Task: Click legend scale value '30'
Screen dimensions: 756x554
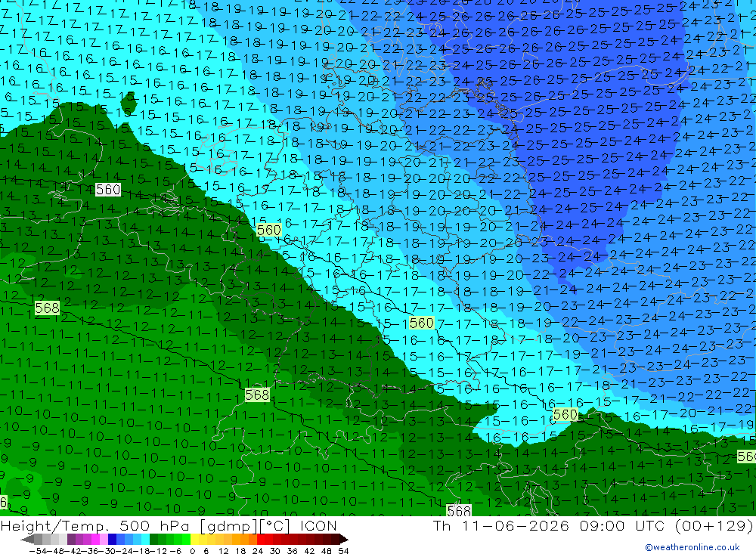Action: point(275,551)
